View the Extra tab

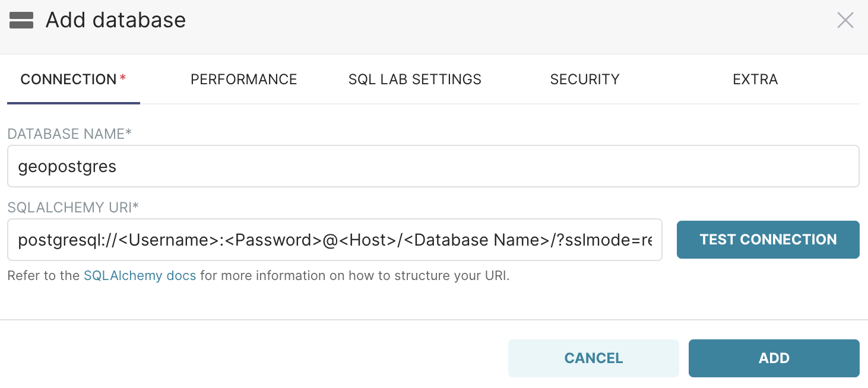pyautogui.click(x=755, y=79)
